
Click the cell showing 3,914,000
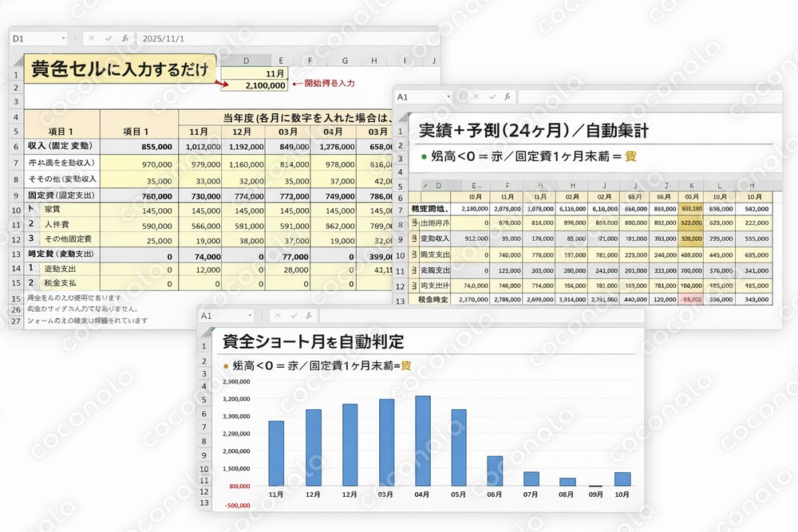572,300
